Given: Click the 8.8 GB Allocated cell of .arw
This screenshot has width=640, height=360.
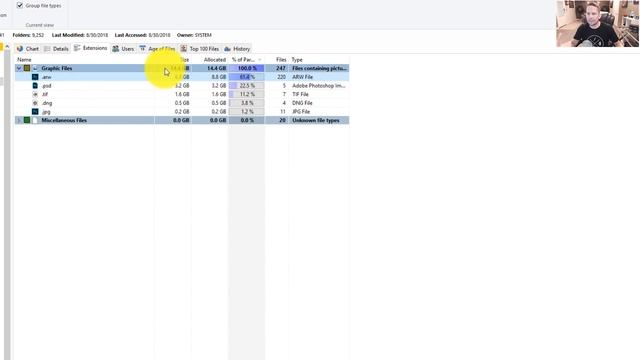Looking at the screenshot, I should coord(219,77).
